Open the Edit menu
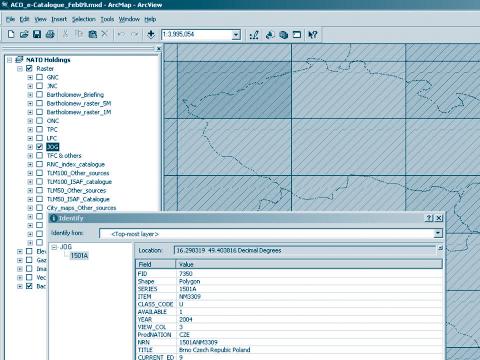The height and width of the screenshot is (360, 480). tap(24, 19)
